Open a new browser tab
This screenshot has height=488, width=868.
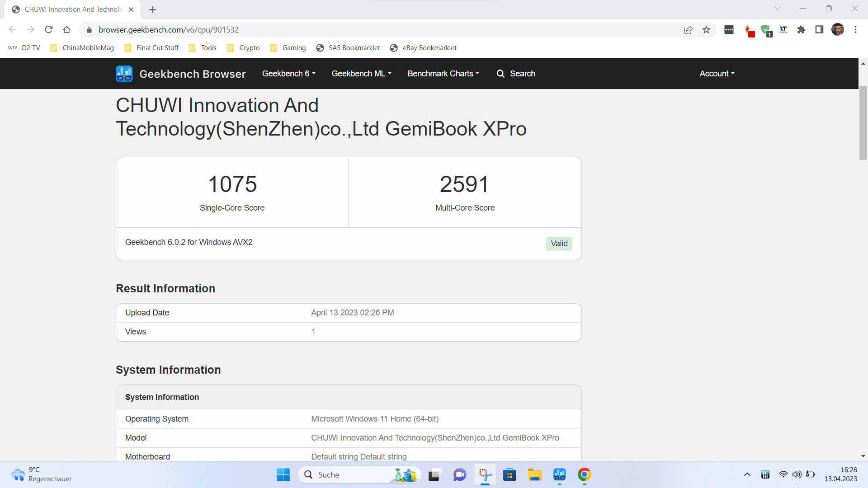coord(152,9)
